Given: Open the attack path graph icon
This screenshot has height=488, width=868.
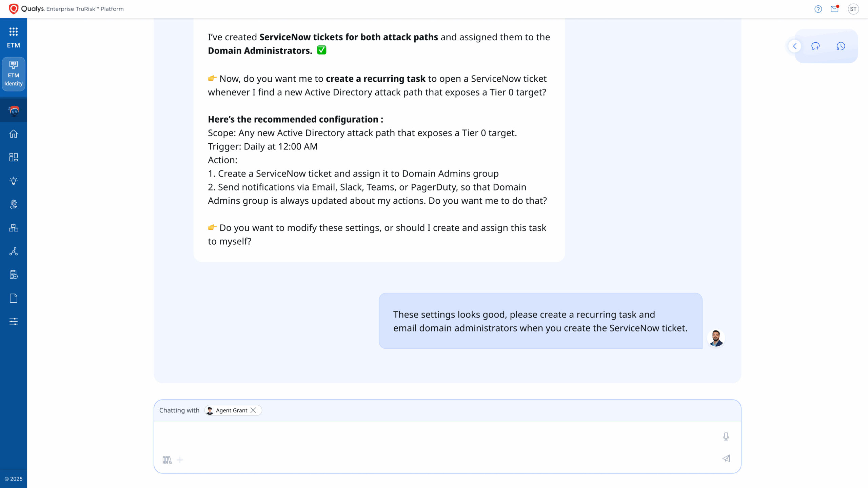Looking at the screenshot, I should (14, 251).
